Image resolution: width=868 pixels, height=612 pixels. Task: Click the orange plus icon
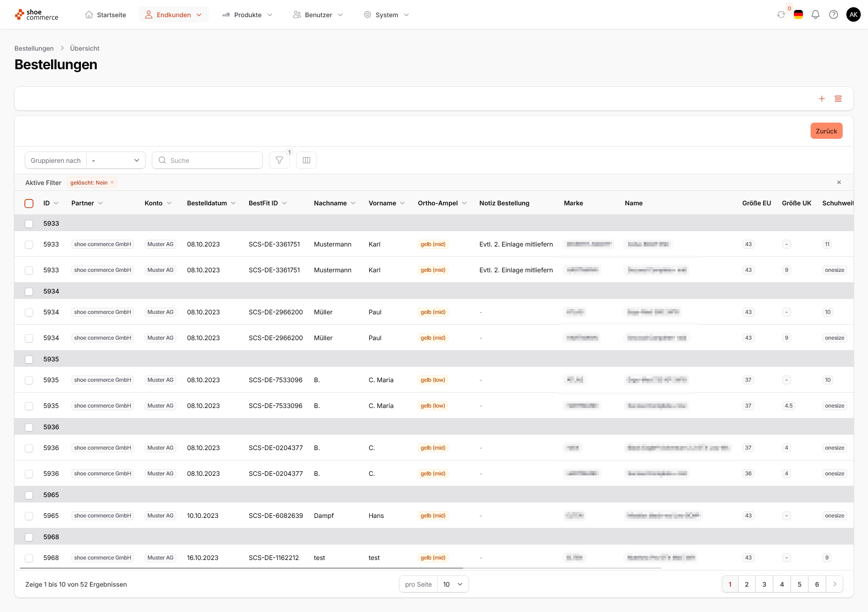tap(822, 99)
